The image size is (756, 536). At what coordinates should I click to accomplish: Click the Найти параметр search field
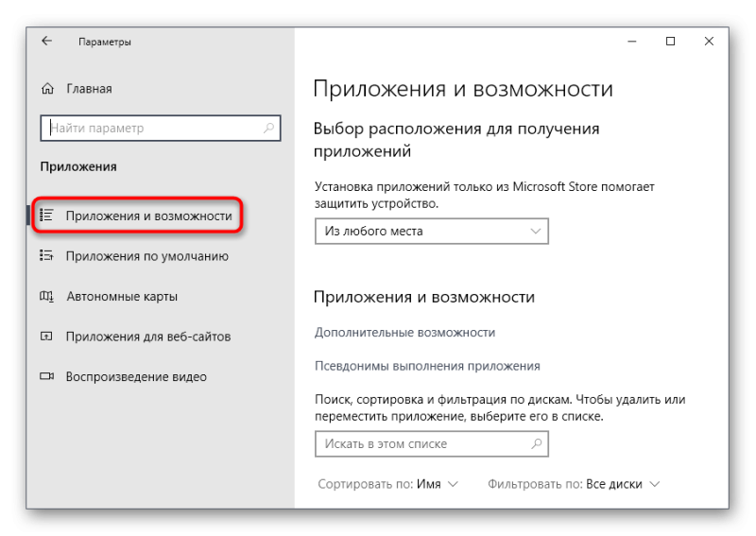click(x=161, y=128)
